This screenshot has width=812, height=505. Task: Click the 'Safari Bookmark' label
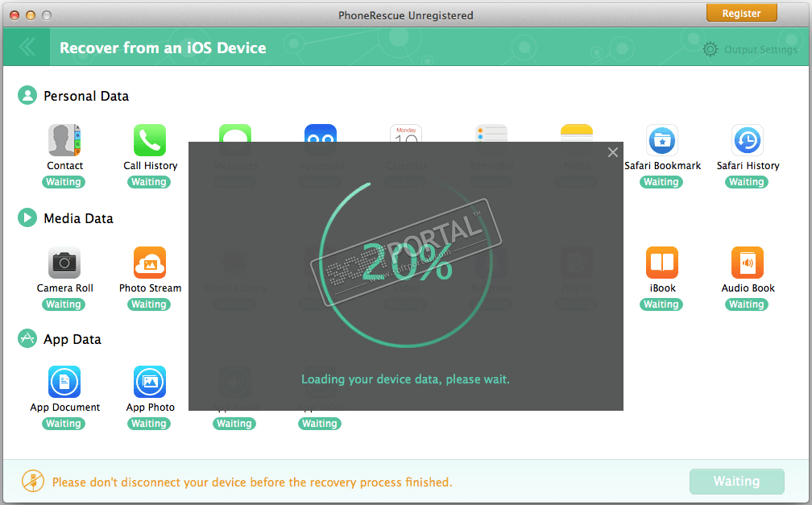click(x=662, y=166)
